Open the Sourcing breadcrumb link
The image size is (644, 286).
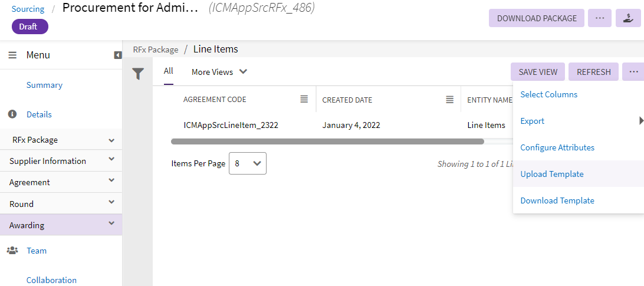(x=28, y=9)
